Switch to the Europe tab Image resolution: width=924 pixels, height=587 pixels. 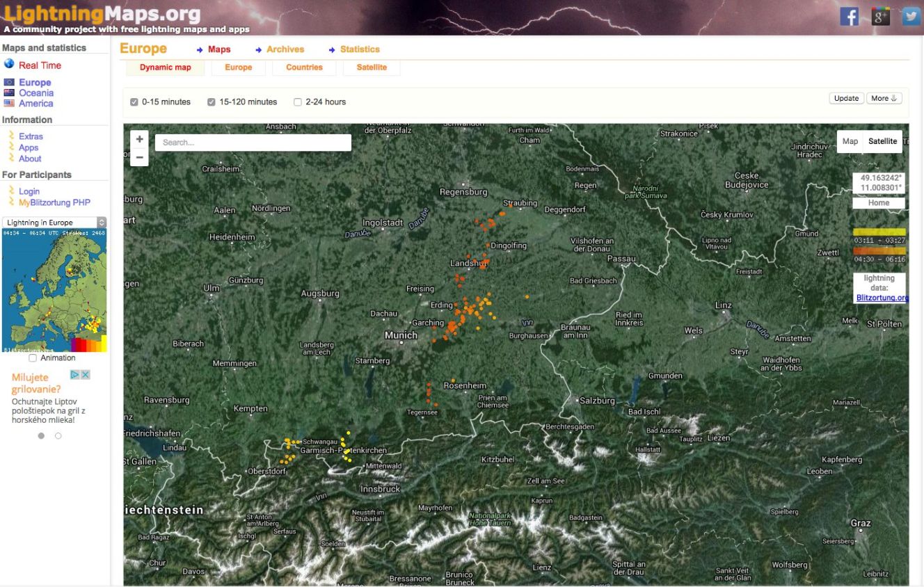(238, 67)
